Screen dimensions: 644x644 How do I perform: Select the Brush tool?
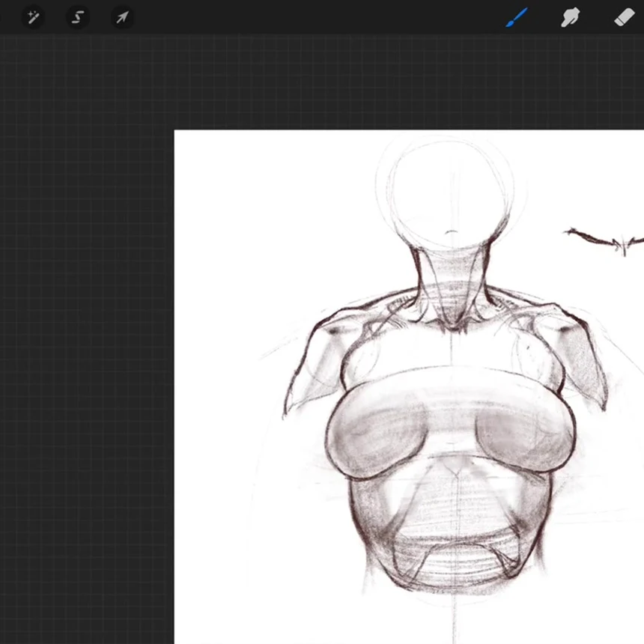click(x=516, y=18)
